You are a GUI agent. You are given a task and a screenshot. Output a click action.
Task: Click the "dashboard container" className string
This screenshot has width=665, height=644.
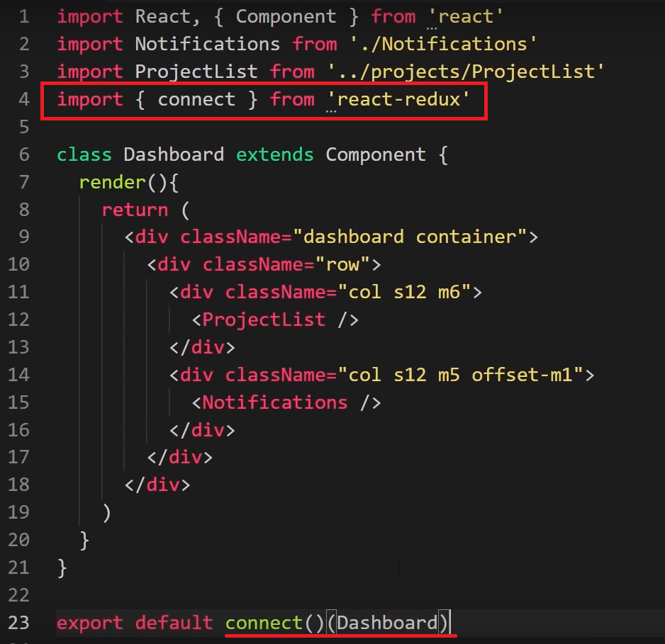point(415,237)
